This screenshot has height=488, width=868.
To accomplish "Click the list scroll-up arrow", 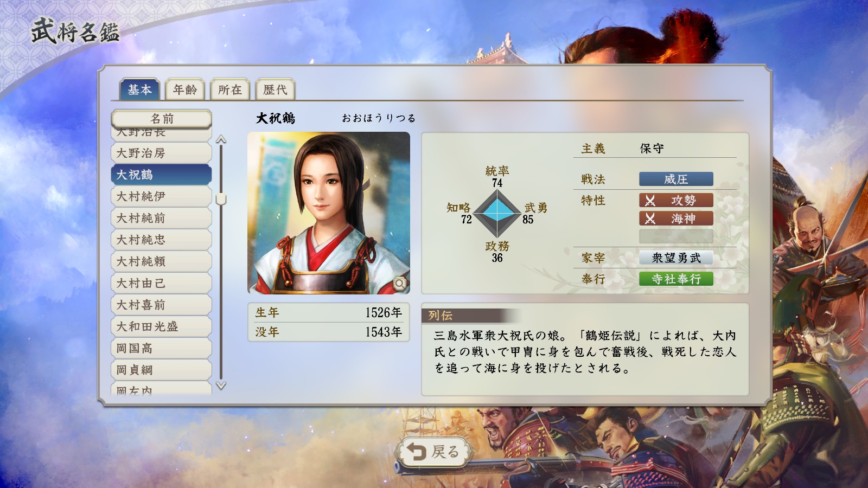I will [x=221, y=139].
